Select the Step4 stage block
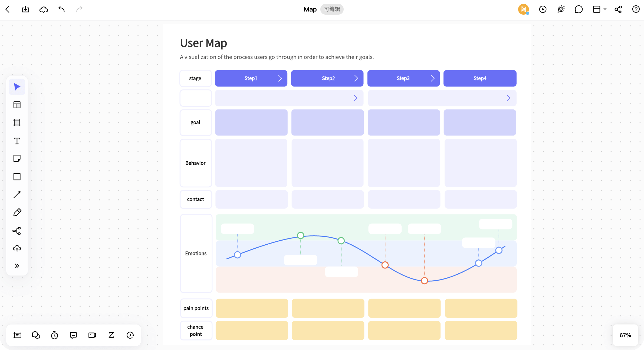 [480, 78]
